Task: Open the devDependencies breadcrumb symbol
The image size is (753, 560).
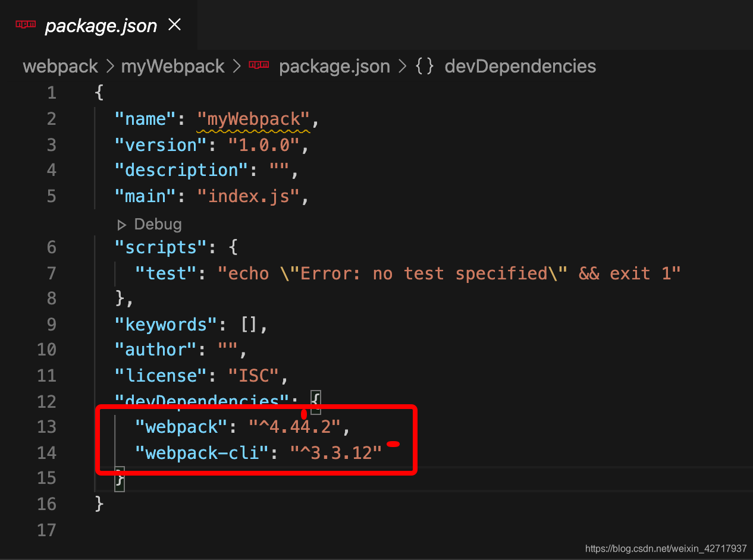Action: pyautogui.click(x=520, y=66)
